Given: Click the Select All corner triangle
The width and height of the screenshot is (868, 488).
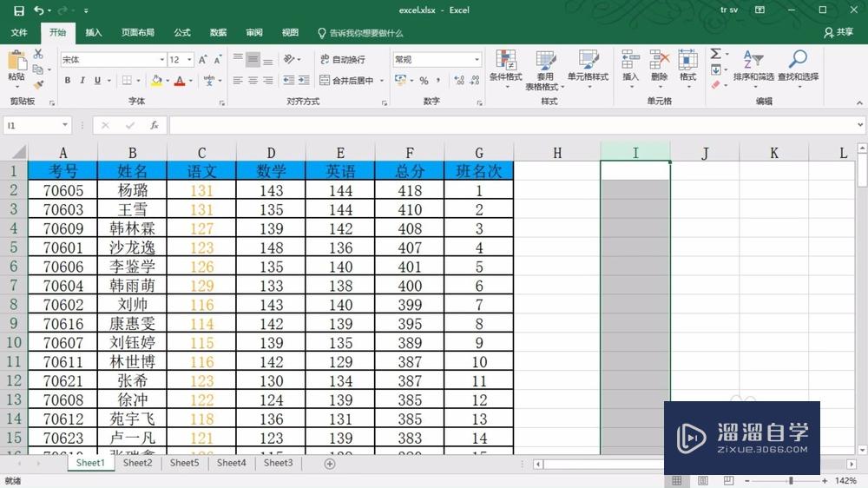Looking at the screenshot, I should coord(17,152).
